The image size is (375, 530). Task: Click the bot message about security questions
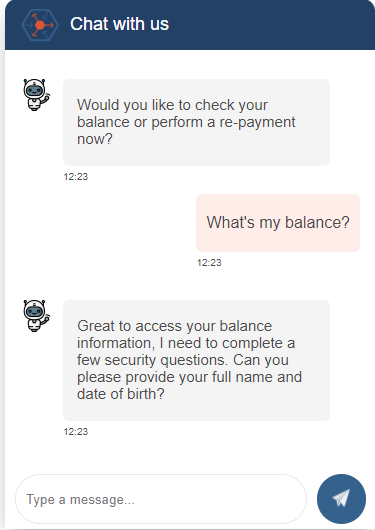[x=196, y=360]
